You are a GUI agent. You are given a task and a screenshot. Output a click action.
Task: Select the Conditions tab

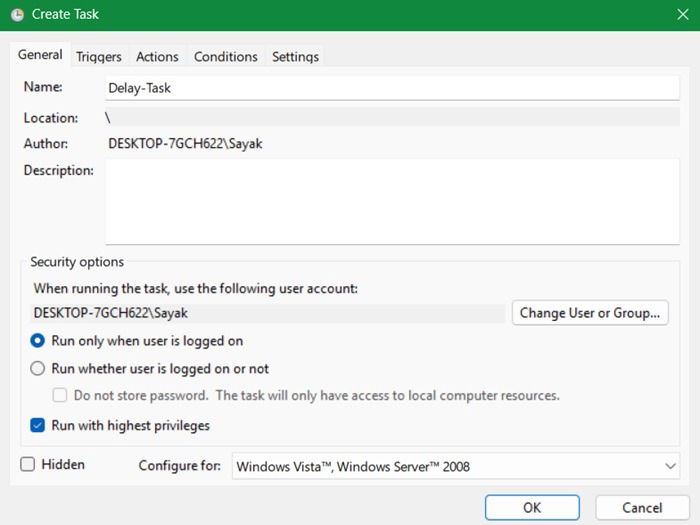click(225, 57)
